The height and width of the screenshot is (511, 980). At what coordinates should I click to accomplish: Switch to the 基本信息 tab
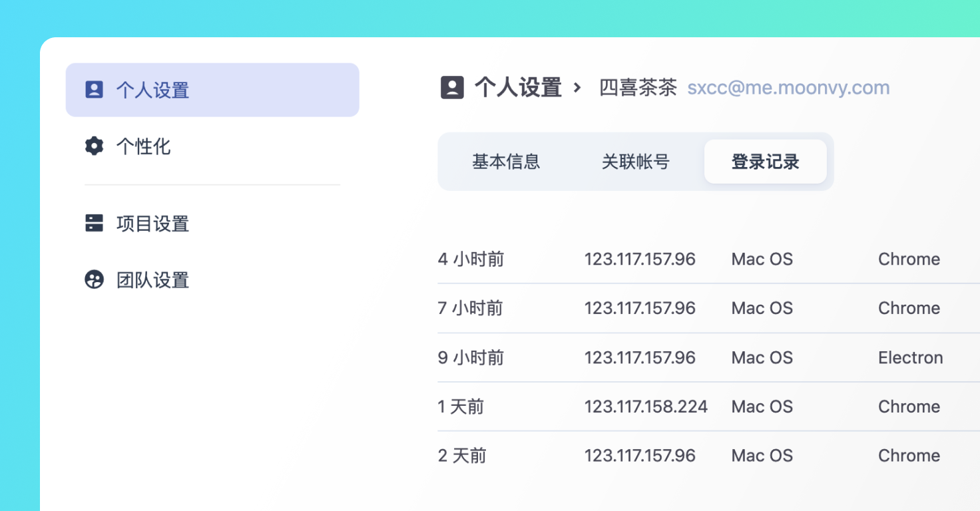click(506, 162)
